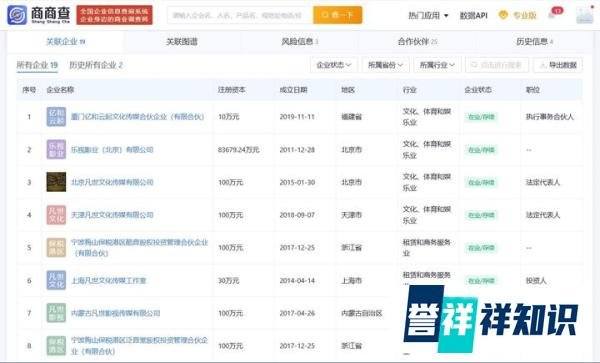Click the 执行事务合伙人 position cell
This screenshot has width=600, height=363.
coord(549,117)
